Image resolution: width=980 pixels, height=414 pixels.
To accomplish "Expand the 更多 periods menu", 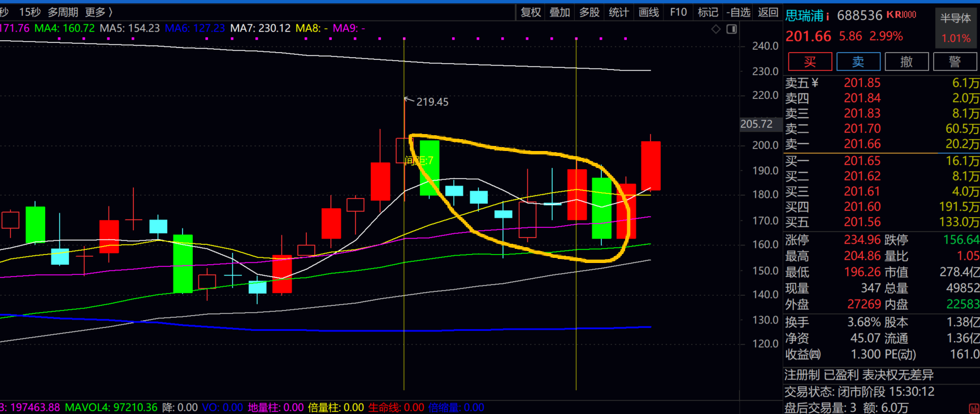I will click(98, 12).
